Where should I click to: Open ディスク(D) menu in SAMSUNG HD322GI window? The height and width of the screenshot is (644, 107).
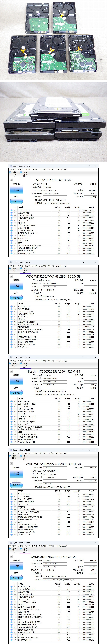tap(42, 546)
